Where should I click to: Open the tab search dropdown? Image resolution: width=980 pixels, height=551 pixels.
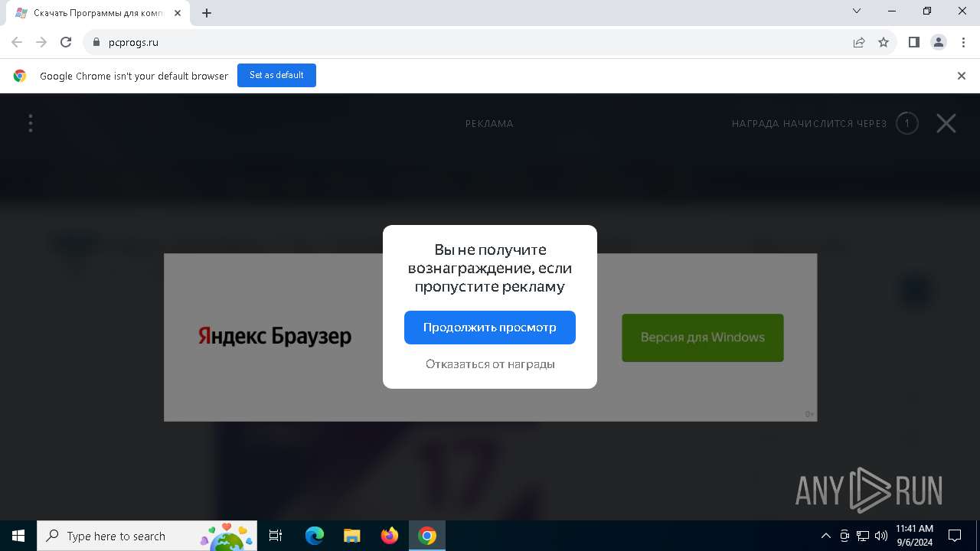click(857, 11)
